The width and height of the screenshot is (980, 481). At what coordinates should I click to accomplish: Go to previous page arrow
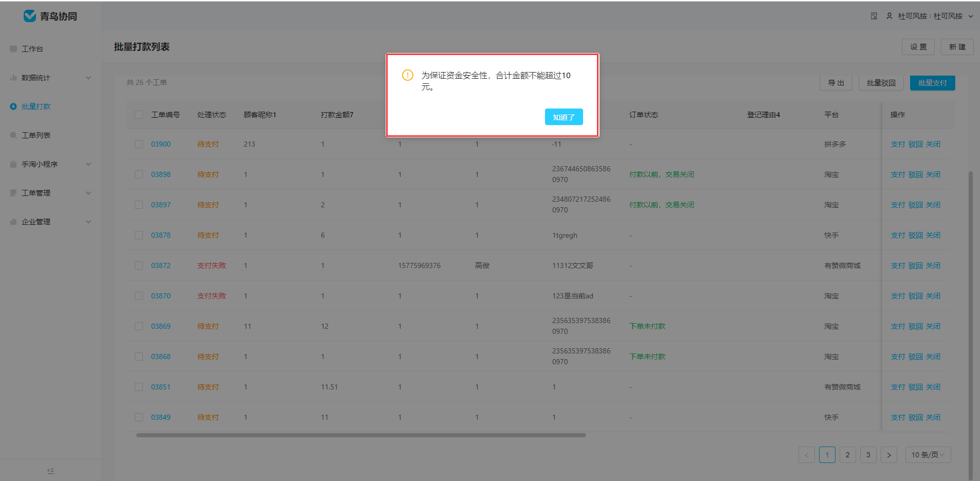point(807,455)
